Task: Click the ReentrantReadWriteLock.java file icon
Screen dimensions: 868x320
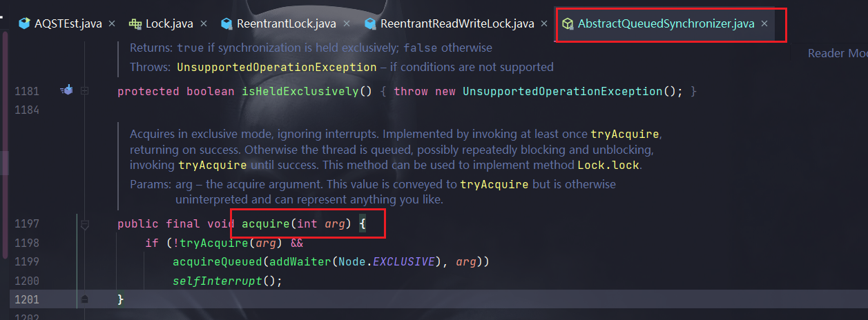Action: (369, 23)
